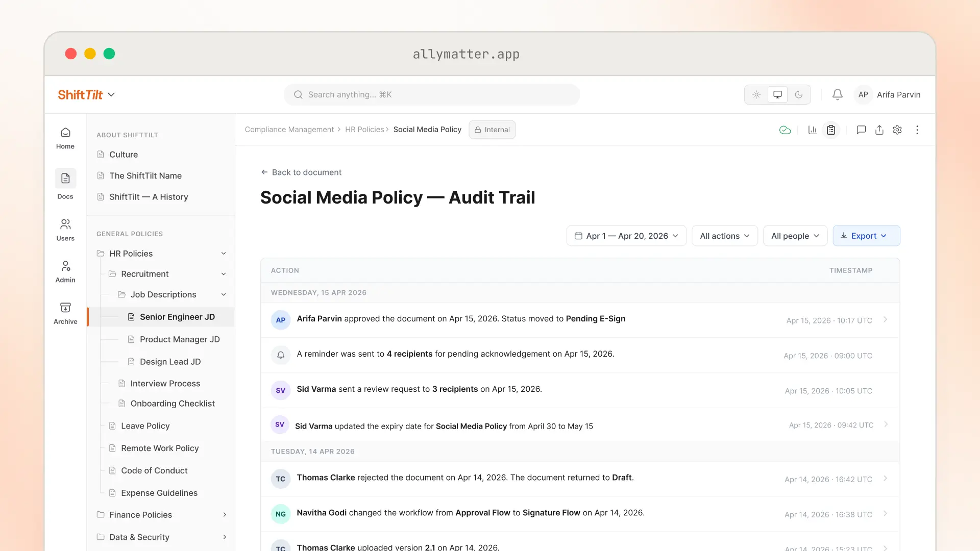Expand the Finance Policies folder
This screenshot has width=980, height=551.
coord(225,515)
